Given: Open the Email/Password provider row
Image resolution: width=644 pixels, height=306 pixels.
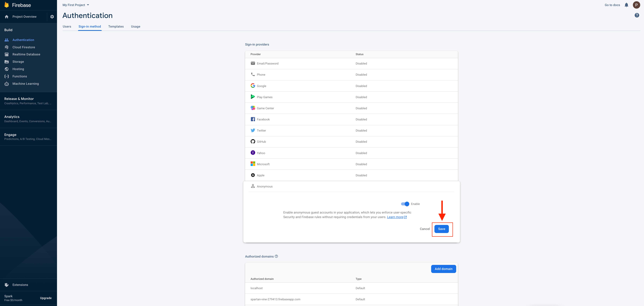Looking at the screenshot, I should coord(351,64).
